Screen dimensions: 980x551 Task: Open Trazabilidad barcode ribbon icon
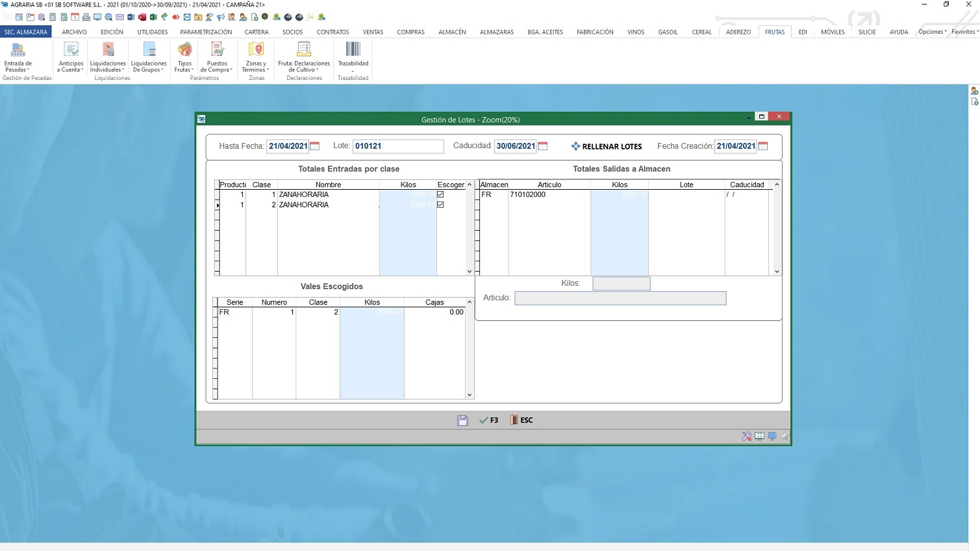click(353, 49)
